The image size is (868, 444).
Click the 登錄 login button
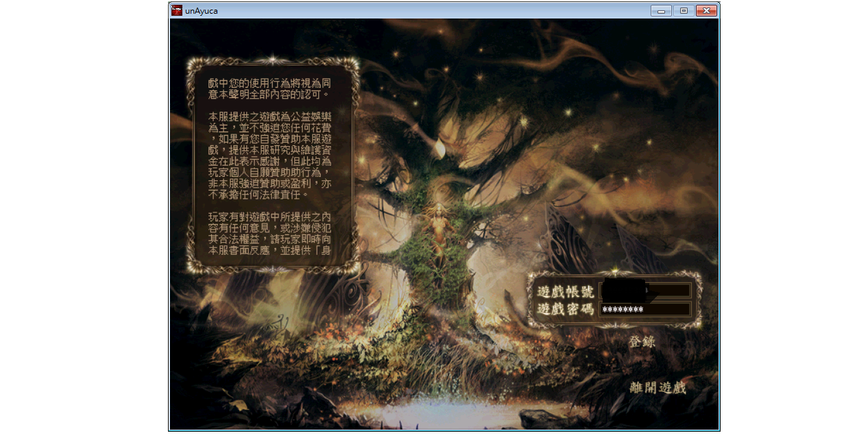[642, 341]
